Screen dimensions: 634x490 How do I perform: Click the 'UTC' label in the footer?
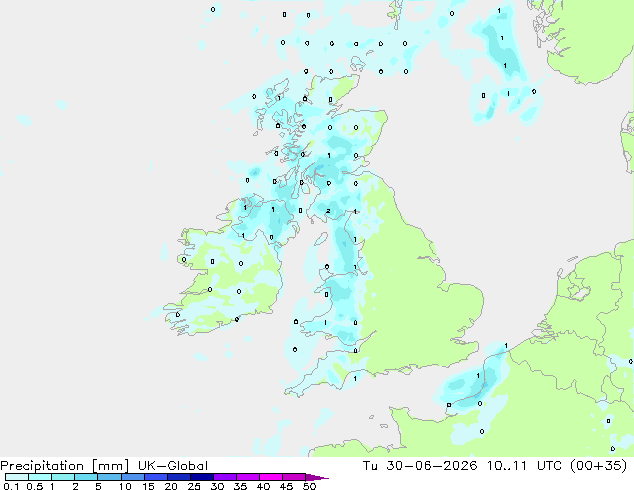point(549,466)
